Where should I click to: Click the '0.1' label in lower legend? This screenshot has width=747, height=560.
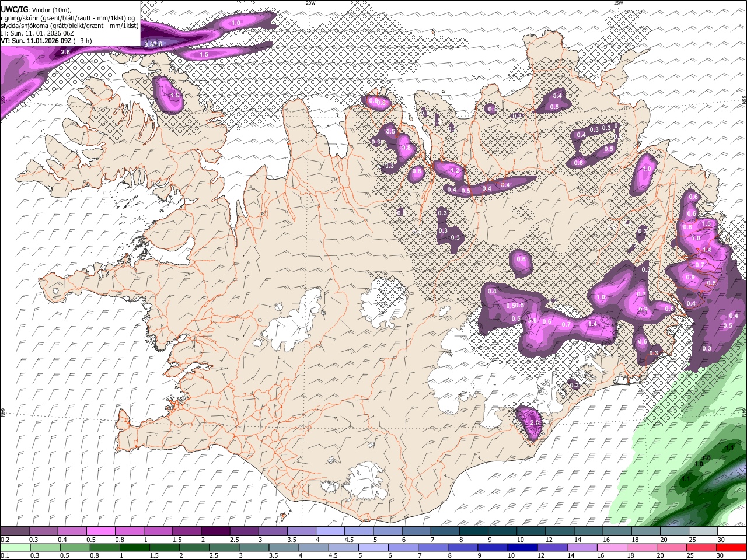(x=5, y=555)
